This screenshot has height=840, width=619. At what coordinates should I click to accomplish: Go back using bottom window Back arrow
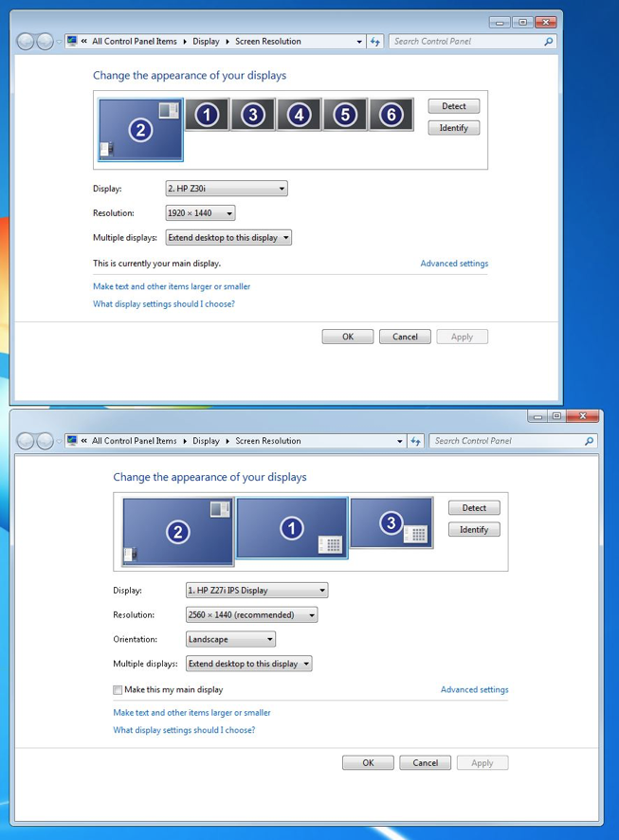[26, 441]
